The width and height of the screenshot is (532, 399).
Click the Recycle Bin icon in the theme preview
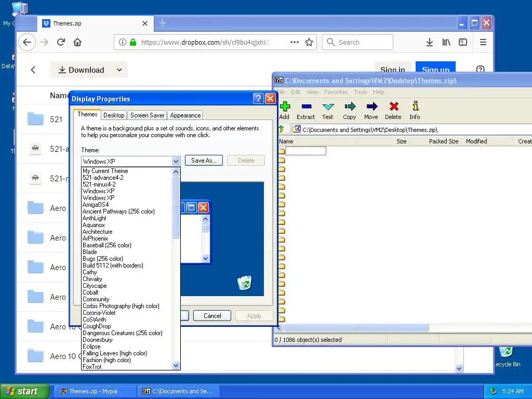pos(244,283)
